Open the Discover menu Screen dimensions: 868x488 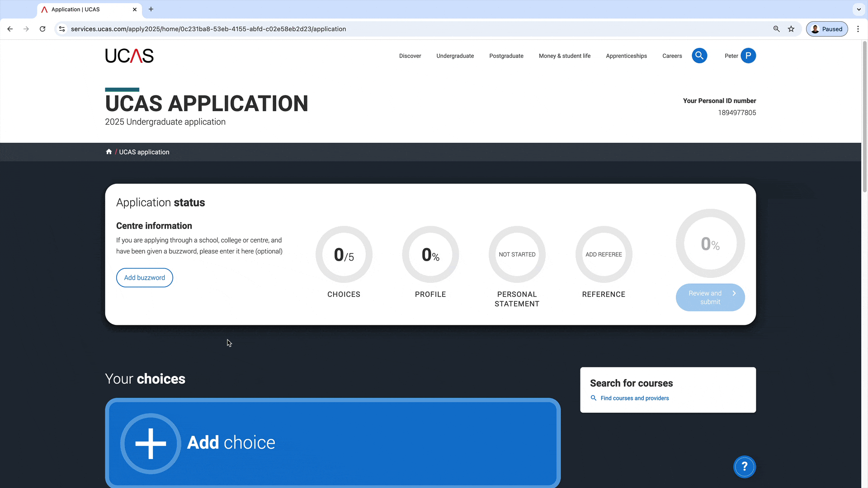click(x=410, y=56)
